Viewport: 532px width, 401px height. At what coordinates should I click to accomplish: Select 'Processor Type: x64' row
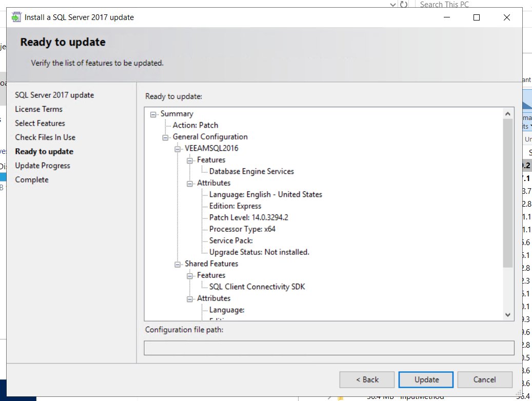tap(242, 229)
